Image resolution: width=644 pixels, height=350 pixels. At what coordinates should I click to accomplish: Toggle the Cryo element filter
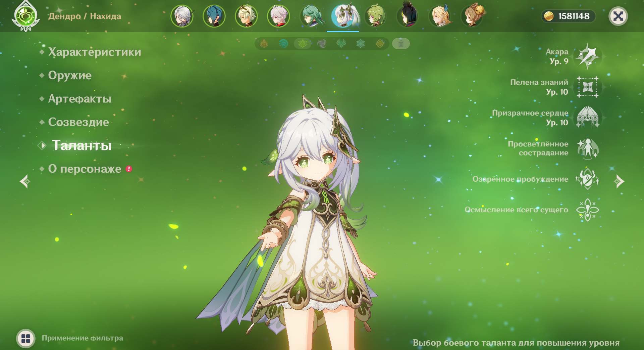tap(361, 44)
